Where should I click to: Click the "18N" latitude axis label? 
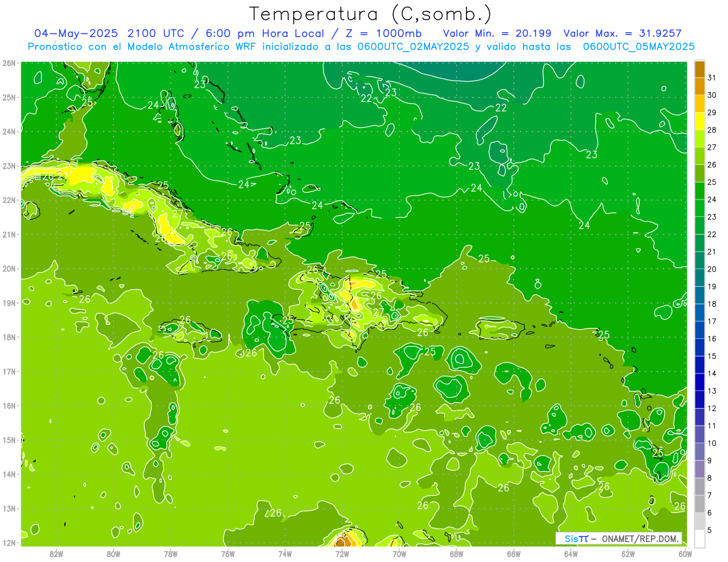[10, 337]
